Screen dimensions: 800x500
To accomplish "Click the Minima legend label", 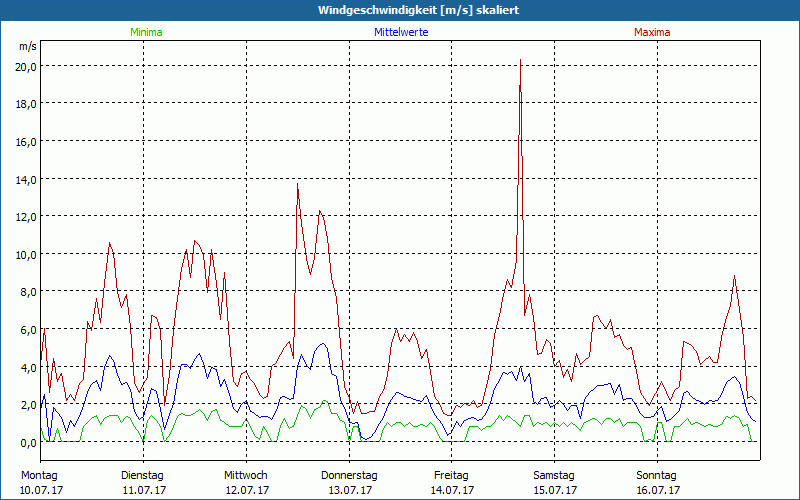I will tap(145, 32).
